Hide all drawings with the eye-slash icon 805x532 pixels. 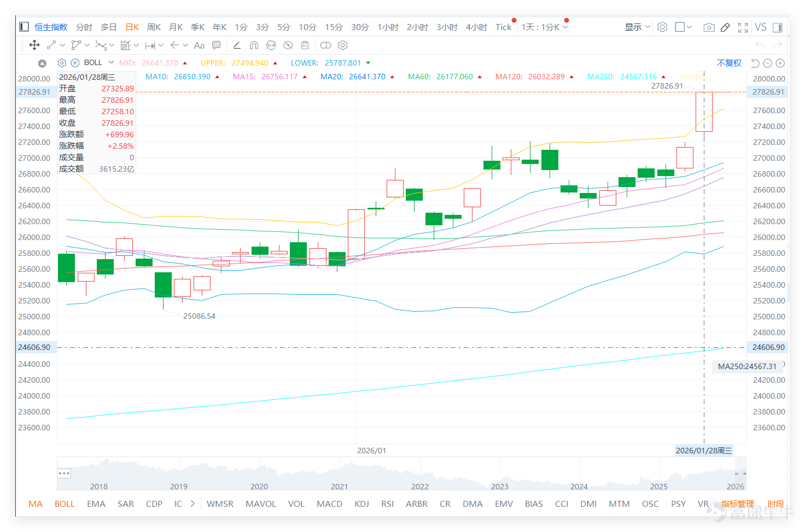288,45
